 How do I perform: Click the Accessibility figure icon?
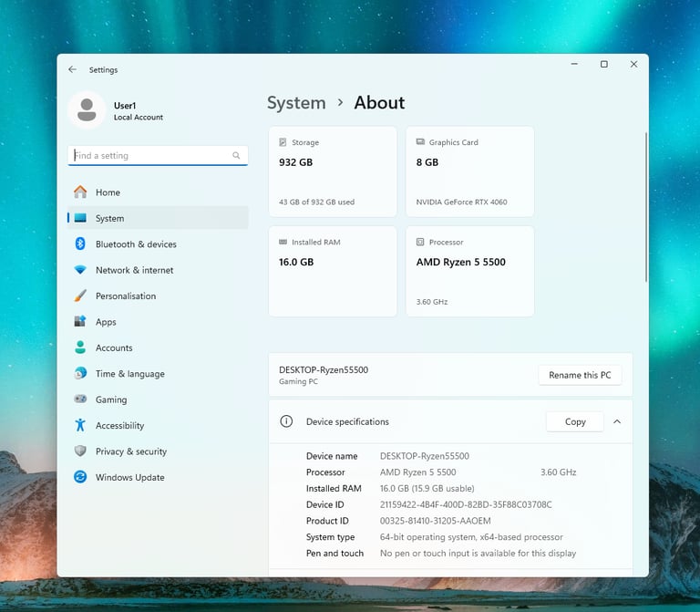click(80, 425)
